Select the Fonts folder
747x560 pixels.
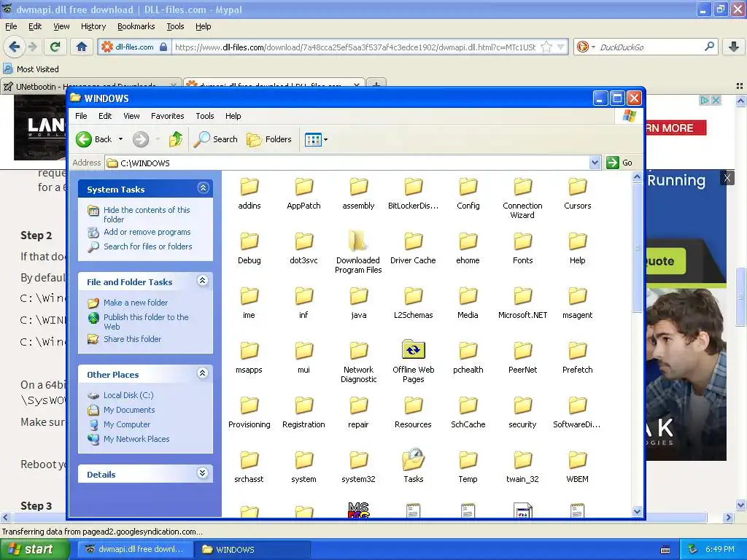click(x=522, y=248)
